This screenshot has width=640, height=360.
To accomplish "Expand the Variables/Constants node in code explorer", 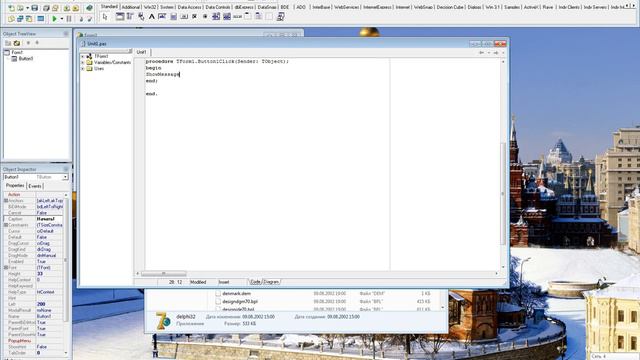I will tap(83, 62).
